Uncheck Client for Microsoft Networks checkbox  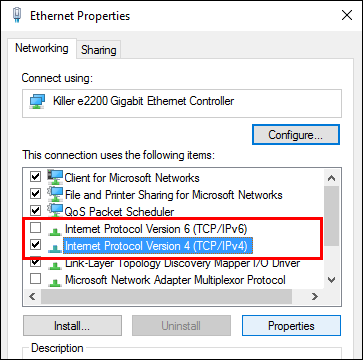pos(35,177)
